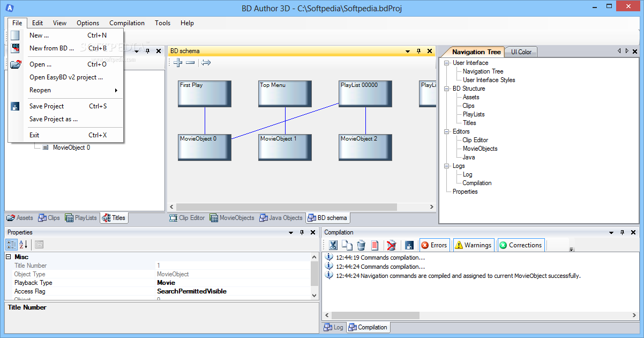Open Compilation toolbar overflow chevron
644x338 pixels.
pos(572,249)
